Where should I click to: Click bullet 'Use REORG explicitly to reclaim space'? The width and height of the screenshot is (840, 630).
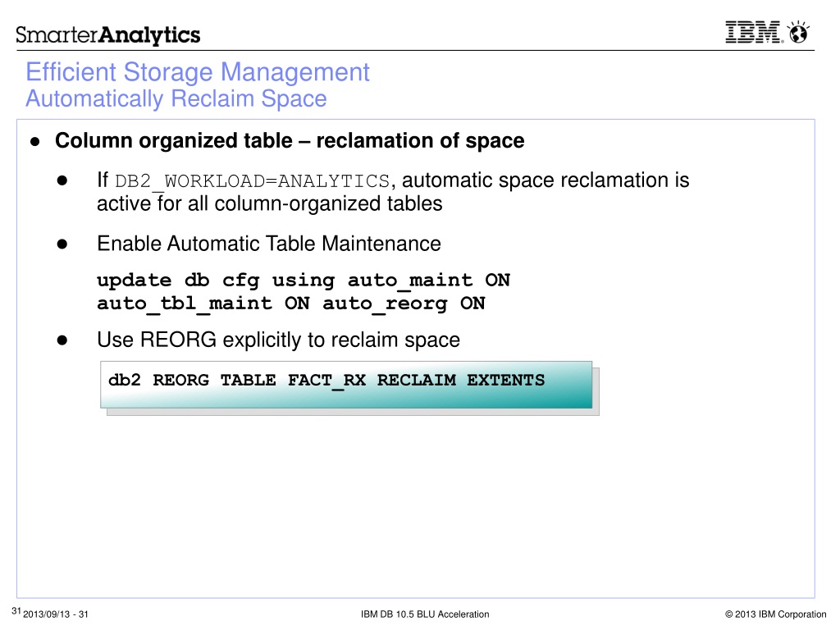(279, 340)
